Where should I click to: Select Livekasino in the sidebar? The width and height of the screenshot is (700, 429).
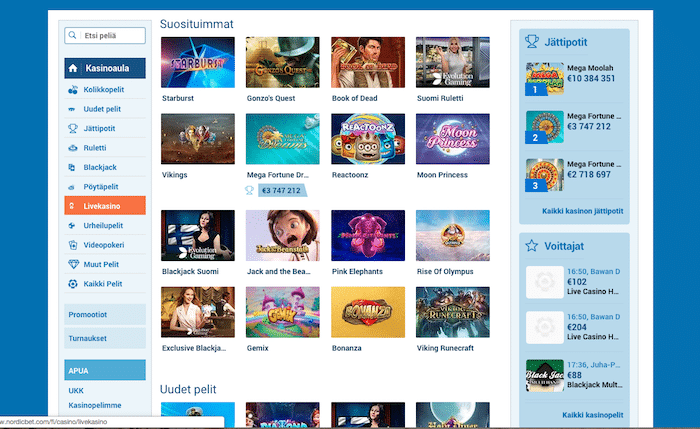[x=105, y=206]
